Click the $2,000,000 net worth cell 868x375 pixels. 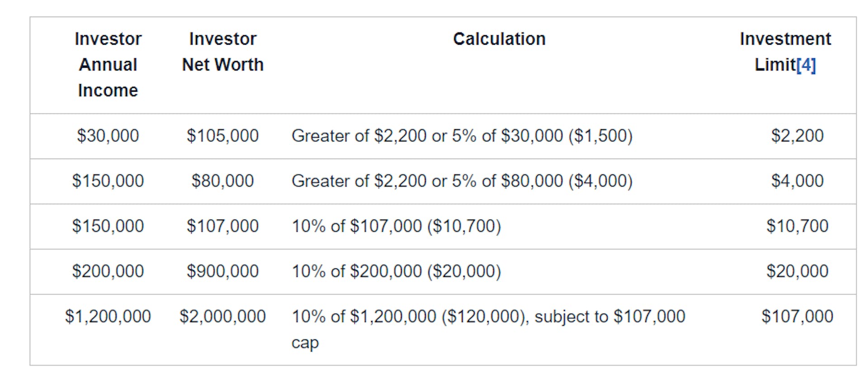222,316
